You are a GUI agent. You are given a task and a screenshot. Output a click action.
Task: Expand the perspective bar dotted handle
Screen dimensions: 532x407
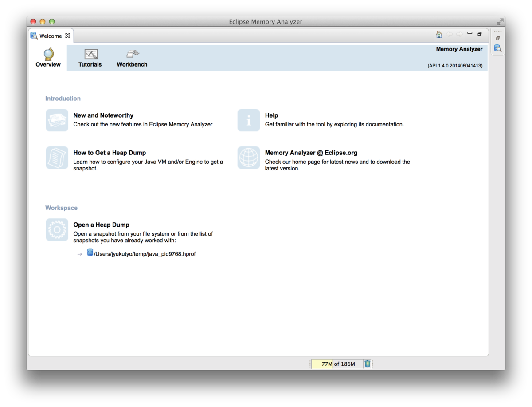pyautogui.click(x=497, y=31)
